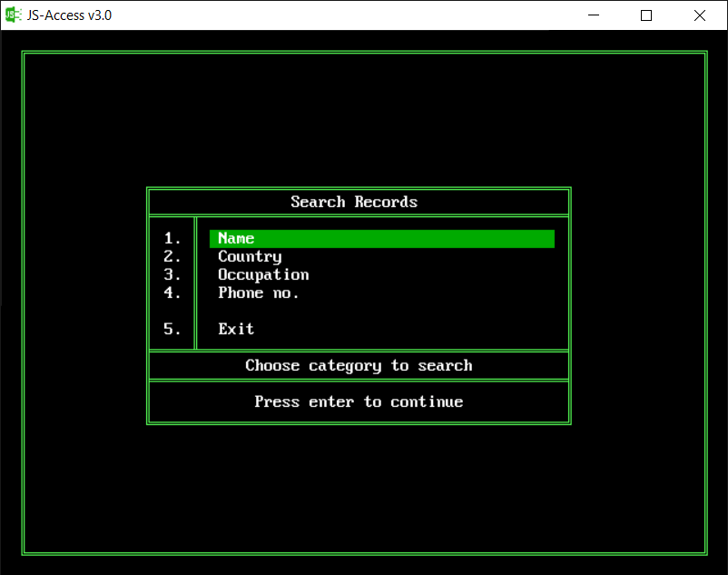The width and height of the screenshot is (728, 575).
Task: Click option number 1 in the list
Action: click(x=172, y=238)
